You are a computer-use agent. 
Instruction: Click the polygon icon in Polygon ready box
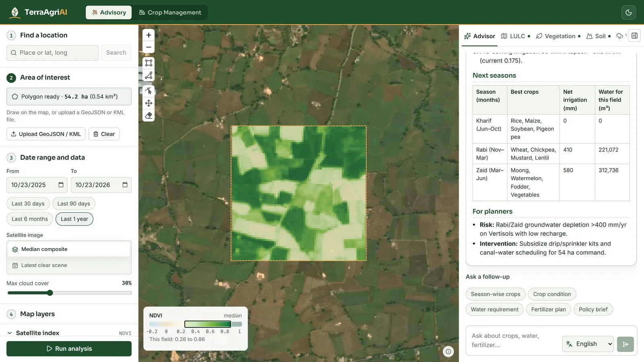tap(15, 97)
